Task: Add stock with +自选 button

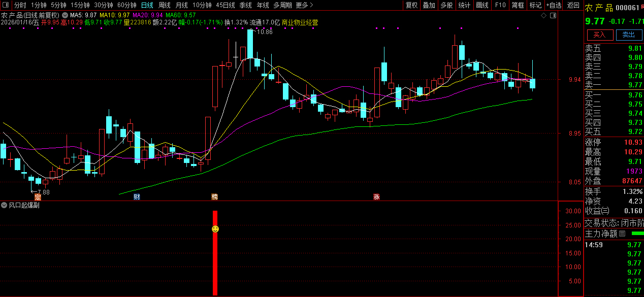Action: click(x=554, y=5)
